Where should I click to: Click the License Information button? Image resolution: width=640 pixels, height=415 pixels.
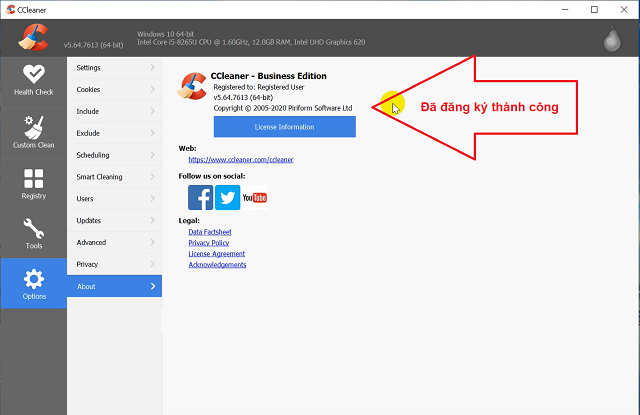click(x=284, y=127)
